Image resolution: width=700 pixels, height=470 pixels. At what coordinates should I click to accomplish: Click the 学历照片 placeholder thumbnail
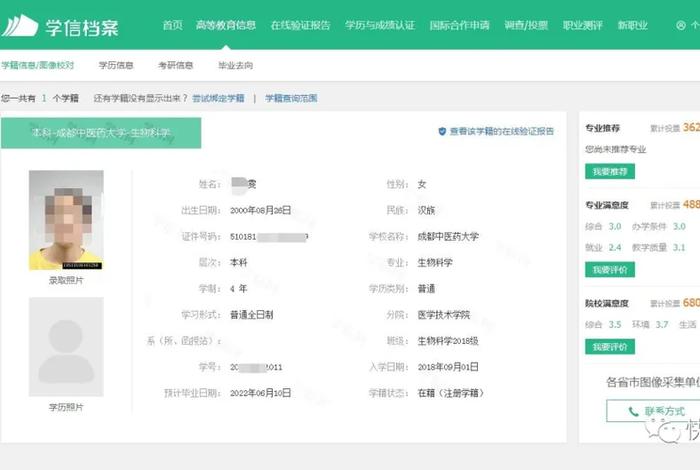(x=66, y=347)
